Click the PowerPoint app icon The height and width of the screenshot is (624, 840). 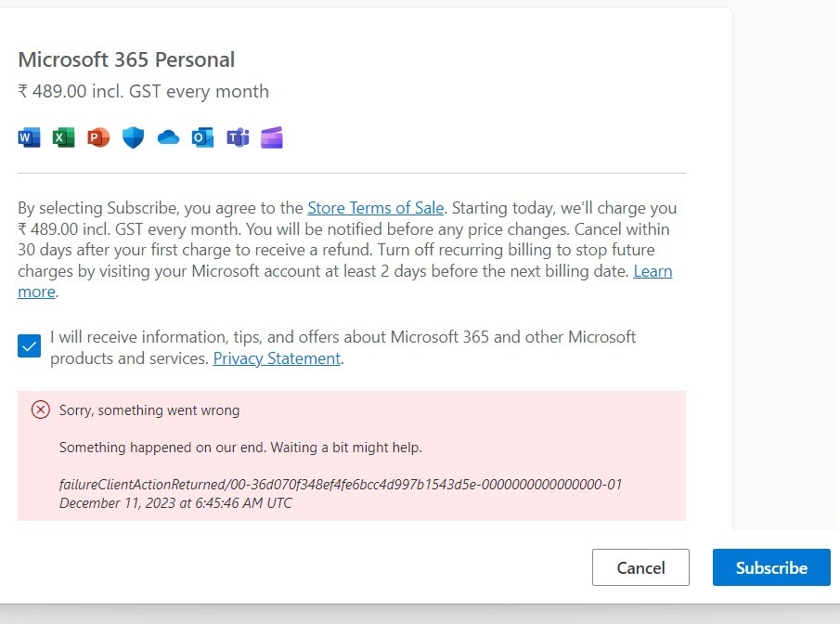click(98, 138)
